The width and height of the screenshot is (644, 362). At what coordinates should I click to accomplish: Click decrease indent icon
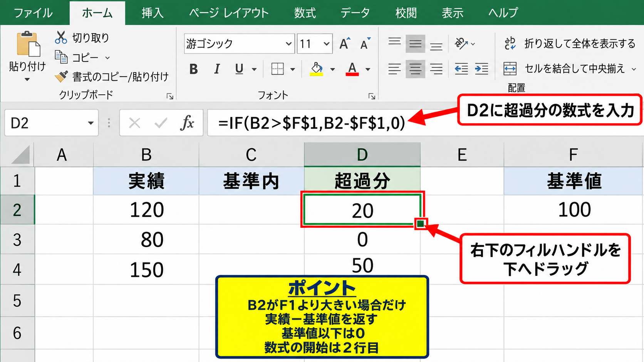click(461, 69)
